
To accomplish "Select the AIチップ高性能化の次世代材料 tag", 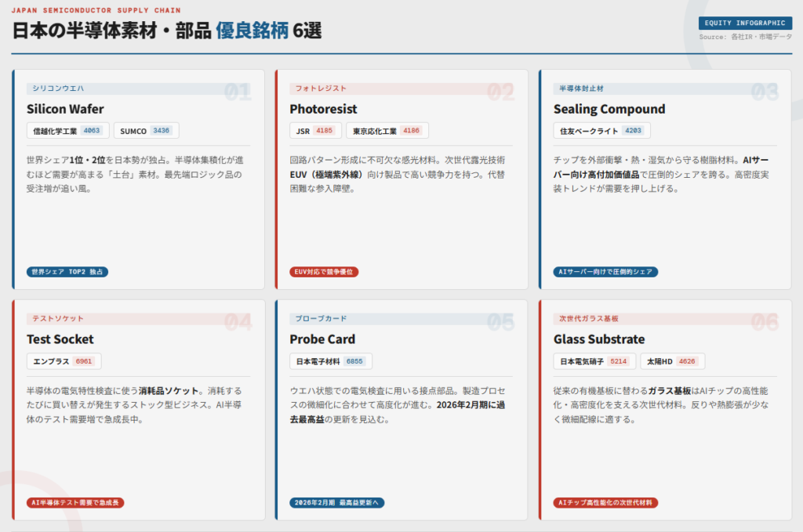I will [606, 502].
